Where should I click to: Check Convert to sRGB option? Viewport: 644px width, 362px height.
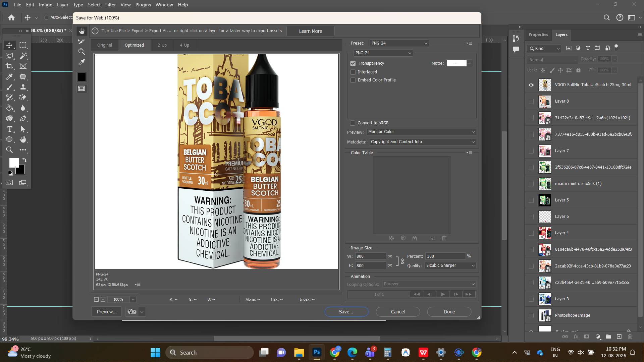(x=353, y=123)
